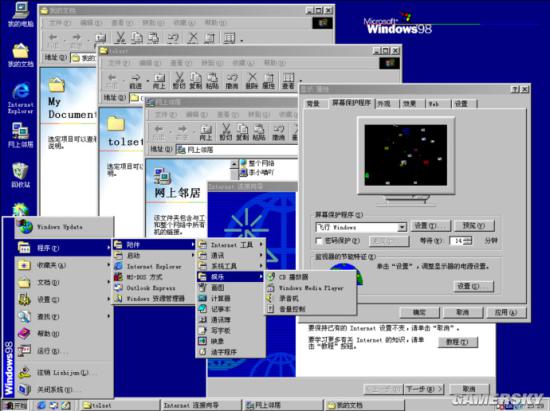Enable the 密码保护 password protection checkbox
550x411 pixels.
coord(319,241)
